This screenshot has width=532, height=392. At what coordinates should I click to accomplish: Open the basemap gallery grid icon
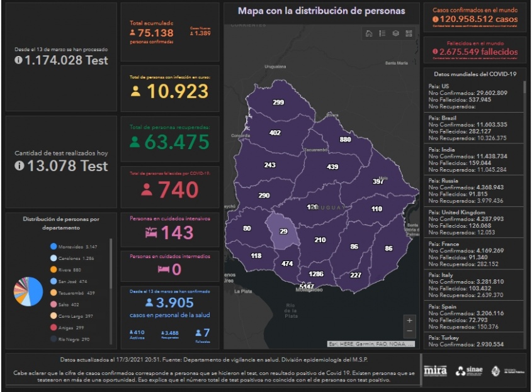pos(409,33)
